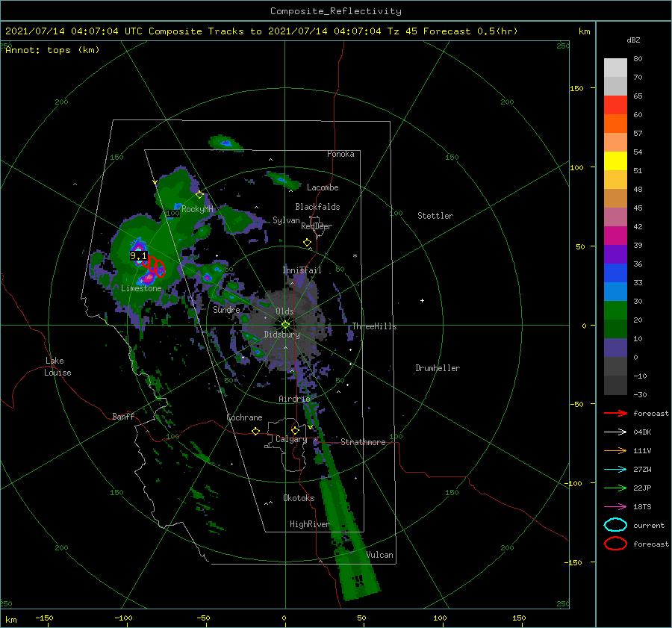
Task: Click the Composite_Reflectivity title
Action: [x=336, y=11]
